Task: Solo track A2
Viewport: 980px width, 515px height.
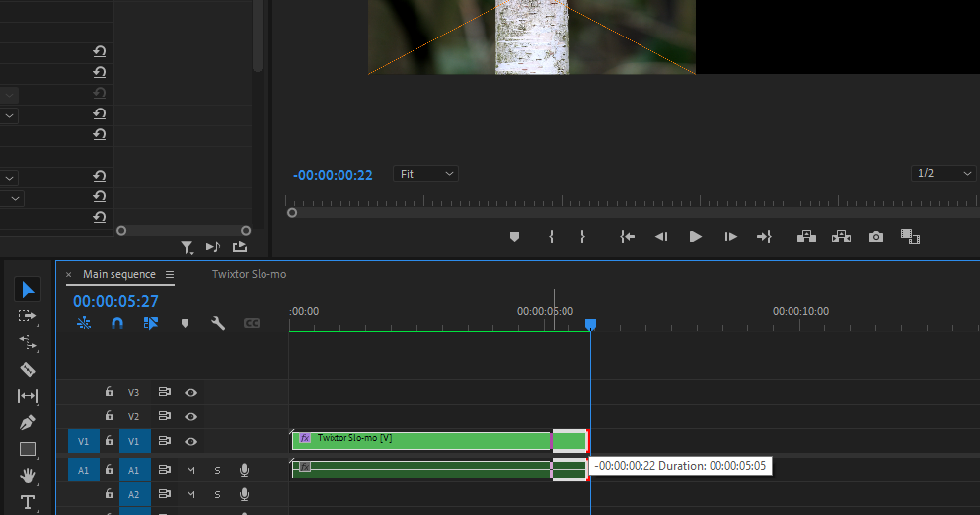Action: point(217,495)
